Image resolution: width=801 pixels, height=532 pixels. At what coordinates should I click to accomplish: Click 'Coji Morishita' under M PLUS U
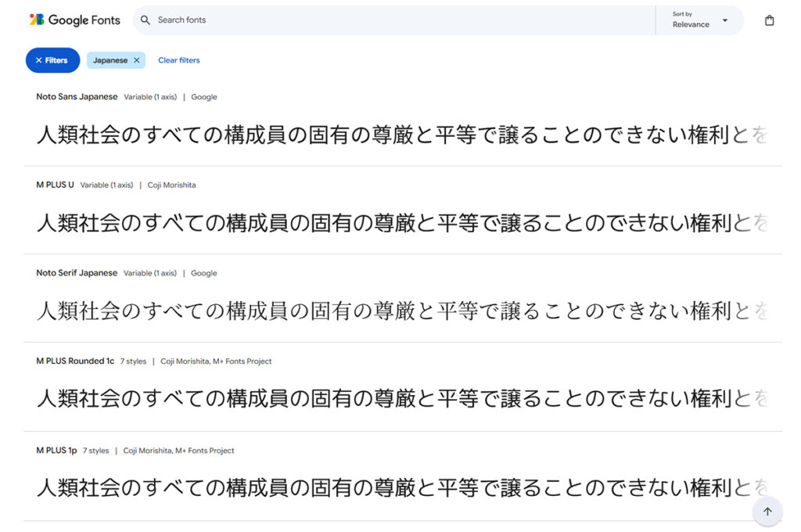click(171, 185)
